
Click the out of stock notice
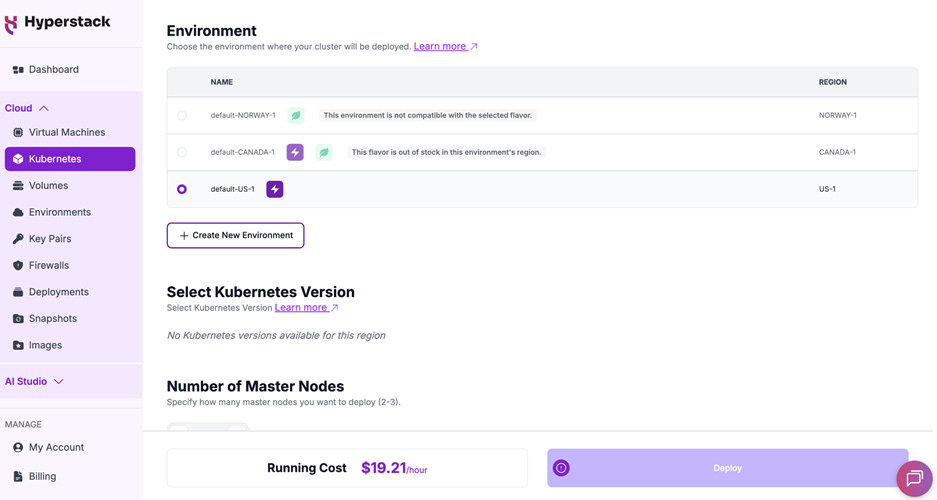(446, 152)
